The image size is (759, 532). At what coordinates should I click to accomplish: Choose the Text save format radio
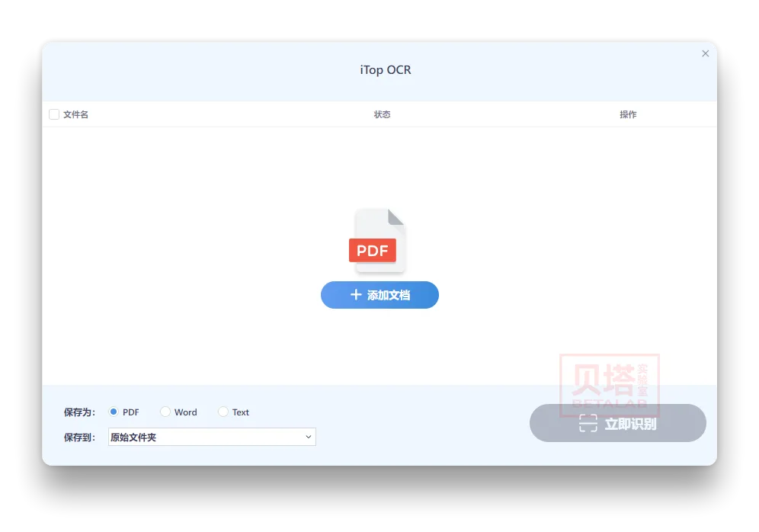[x=223, y=412]
